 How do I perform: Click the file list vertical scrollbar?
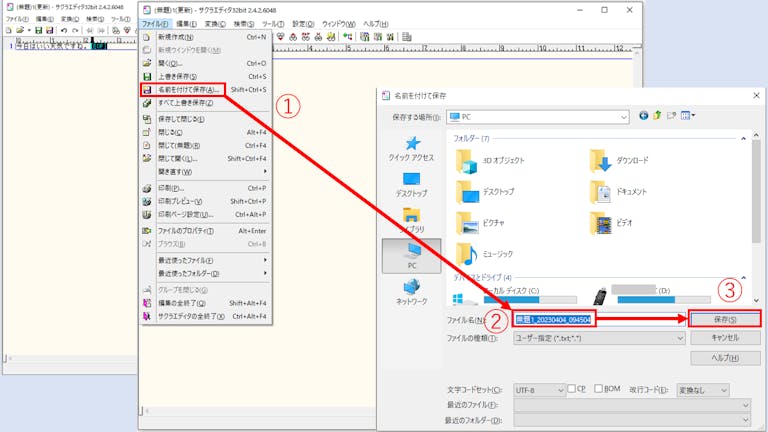(x=756, y=191)
